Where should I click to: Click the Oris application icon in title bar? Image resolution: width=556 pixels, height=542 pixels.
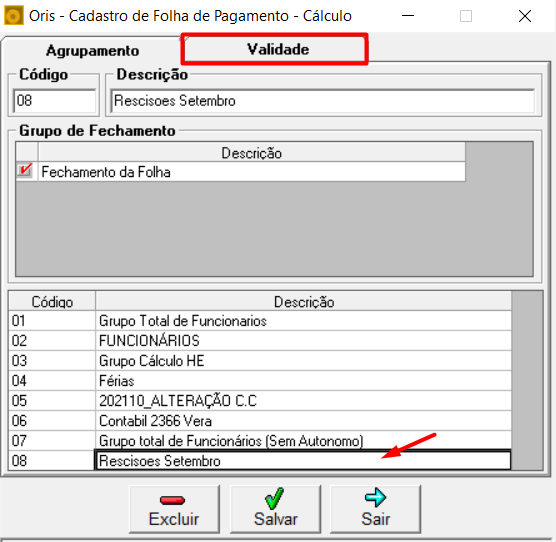click(x=14, y=16)
